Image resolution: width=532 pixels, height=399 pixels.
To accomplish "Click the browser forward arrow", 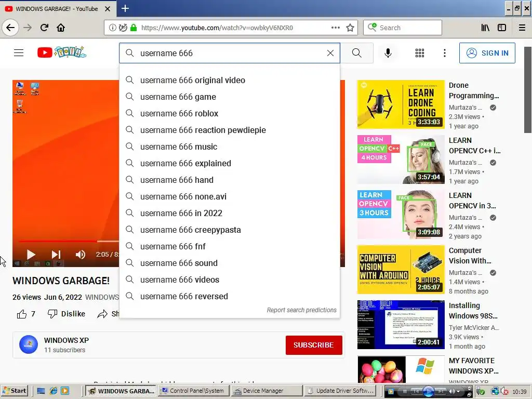I will (x=28, y=28).
